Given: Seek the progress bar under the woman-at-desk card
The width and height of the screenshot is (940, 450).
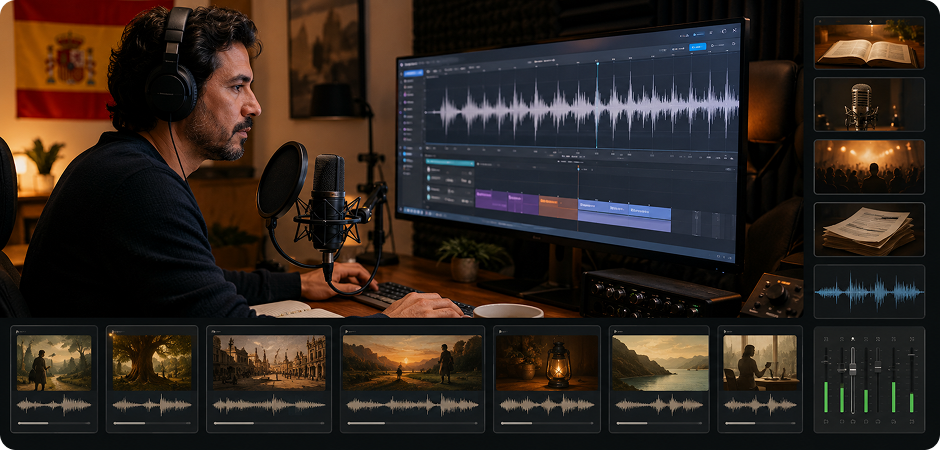Looking at the screenshot, I should [x=760, y=423].
